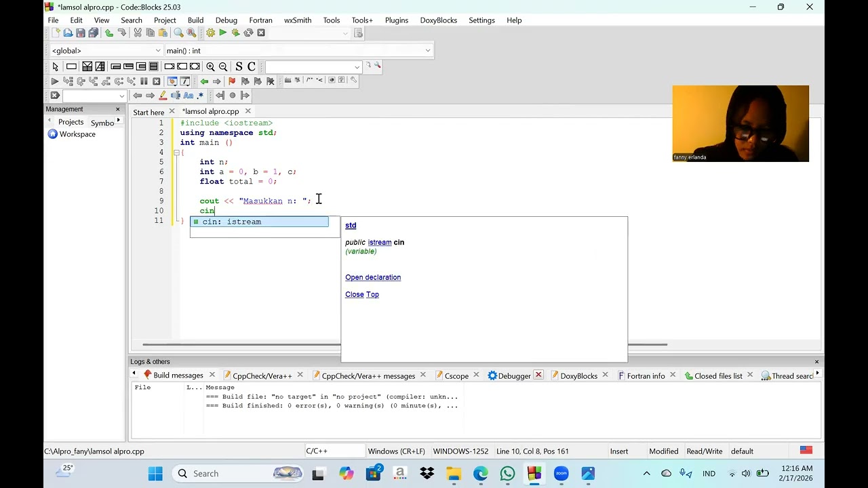868x488 pixels.
Task: Save the file with the floppy disk icon
Action: click(81, 33)
